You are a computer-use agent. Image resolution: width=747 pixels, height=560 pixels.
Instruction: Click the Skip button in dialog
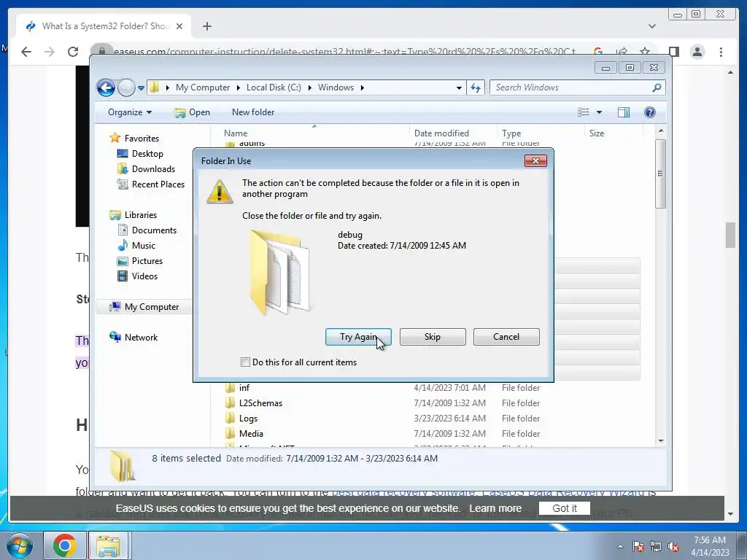pos(433,337)
